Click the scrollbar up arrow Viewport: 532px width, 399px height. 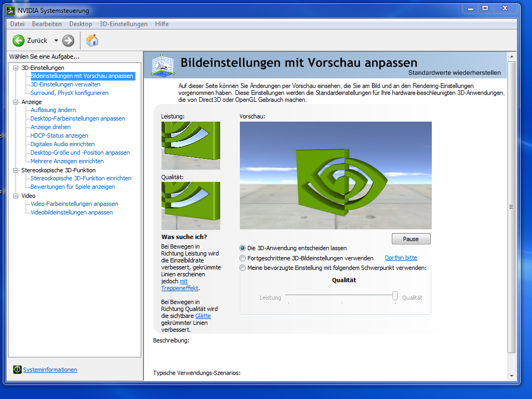coord(511,57)
